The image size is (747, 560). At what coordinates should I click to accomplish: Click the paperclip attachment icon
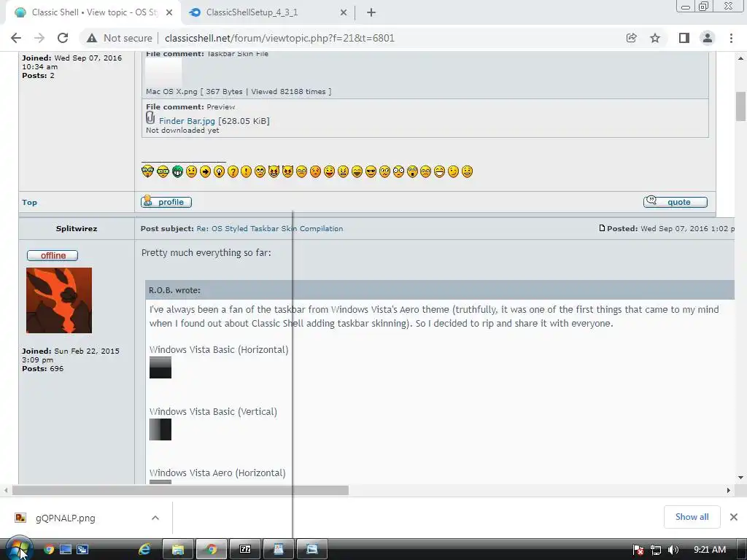click(x=150, y=117)
